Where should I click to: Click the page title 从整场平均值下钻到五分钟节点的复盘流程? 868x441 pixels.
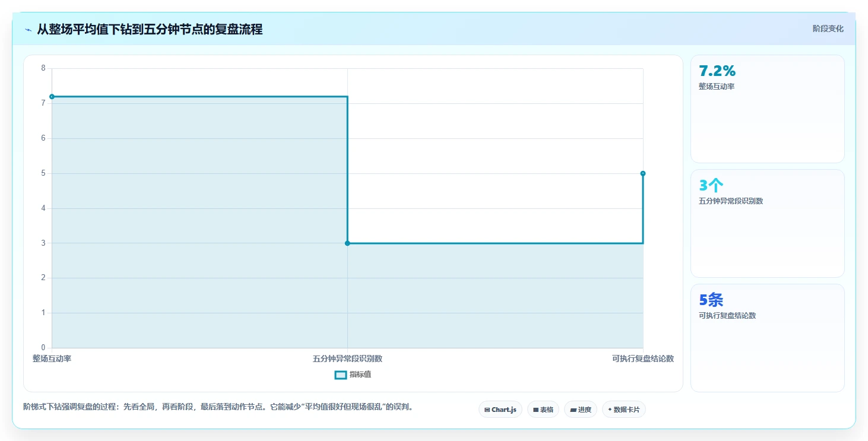pyautogui.click(x=150, y=29)
